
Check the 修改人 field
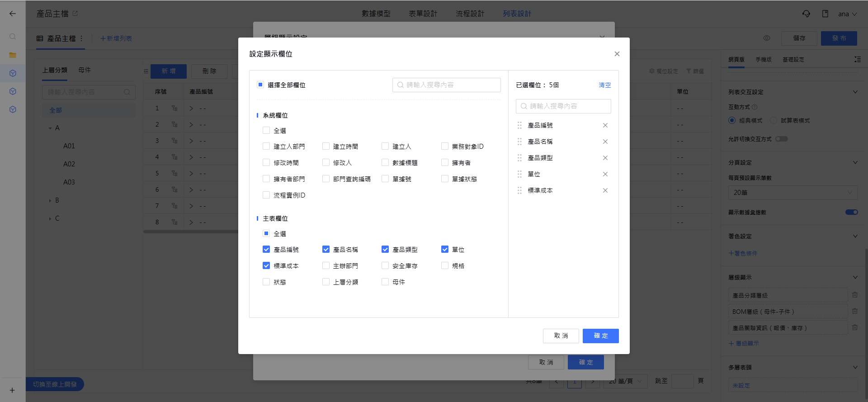click(326, 162)
